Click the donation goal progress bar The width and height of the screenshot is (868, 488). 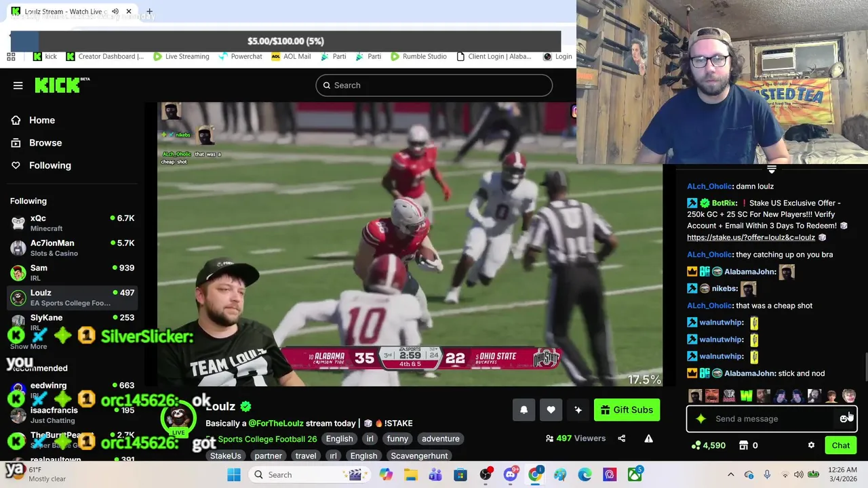click(285, 41)
